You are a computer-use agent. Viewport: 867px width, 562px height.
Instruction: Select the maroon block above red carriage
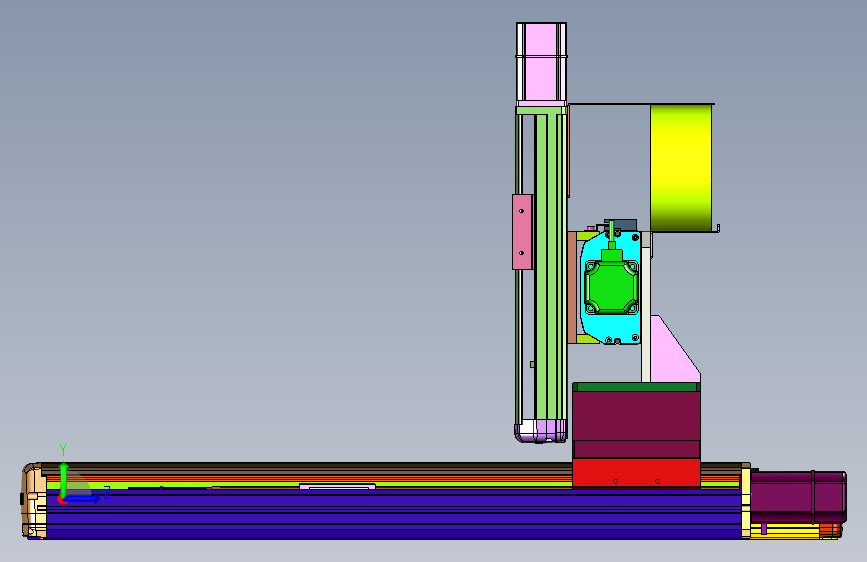pyautogui.click(x=636, y=424)
